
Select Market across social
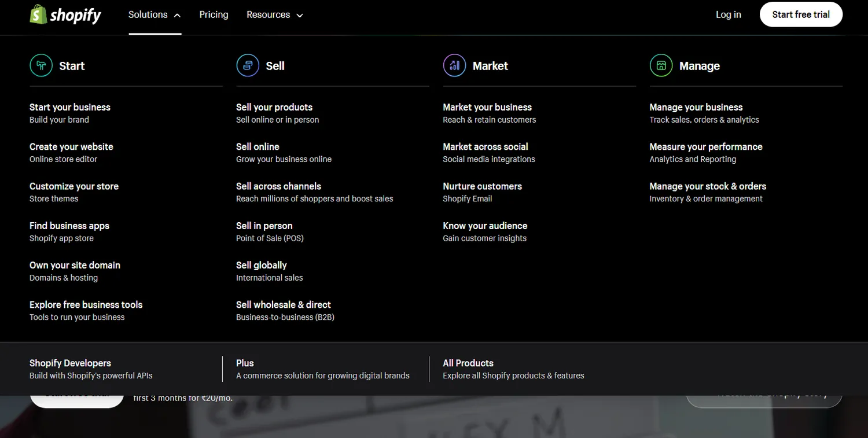point(486,146)
